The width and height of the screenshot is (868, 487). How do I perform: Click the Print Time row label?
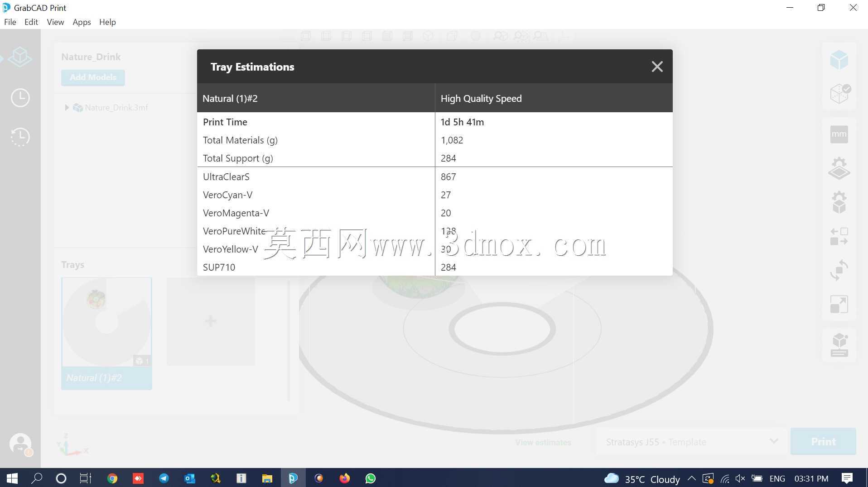pyautogui.click(x=225, y=122)
